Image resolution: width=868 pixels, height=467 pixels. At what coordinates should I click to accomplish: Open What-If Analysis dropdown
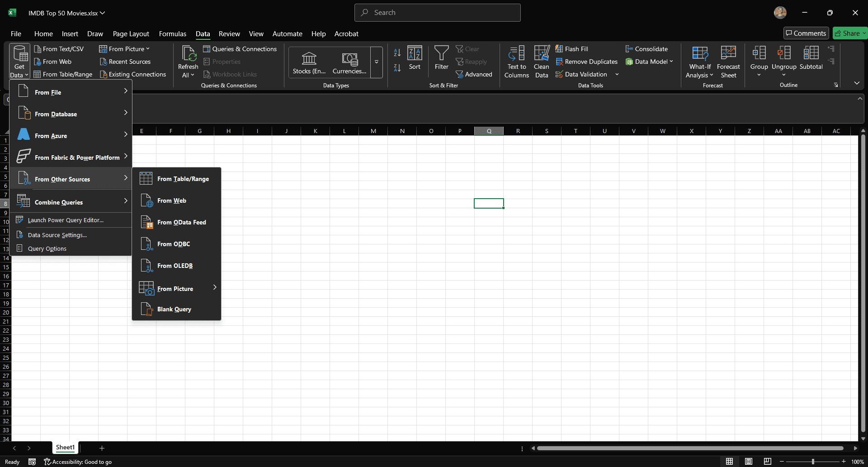(699, 62)
